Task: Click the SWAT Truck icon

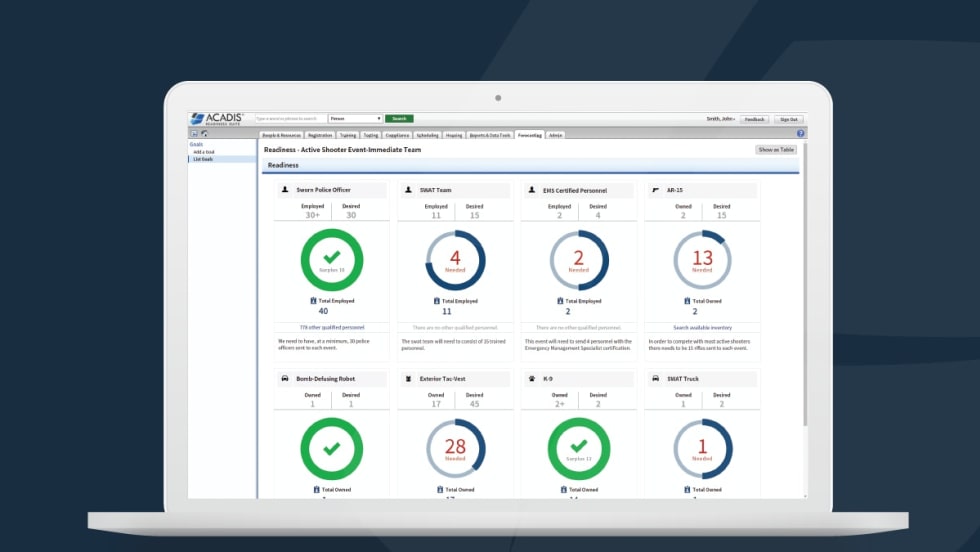Action: 655,379
